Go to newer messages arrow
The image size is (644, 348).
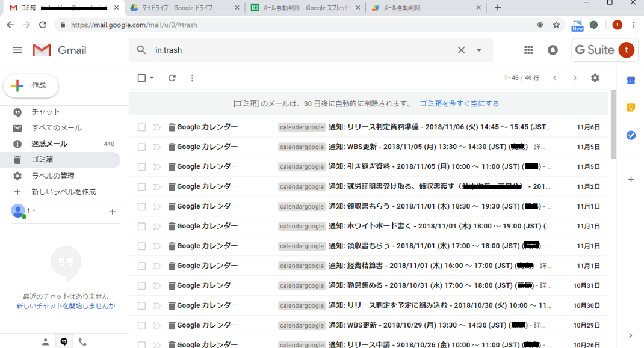pos(555,78)
